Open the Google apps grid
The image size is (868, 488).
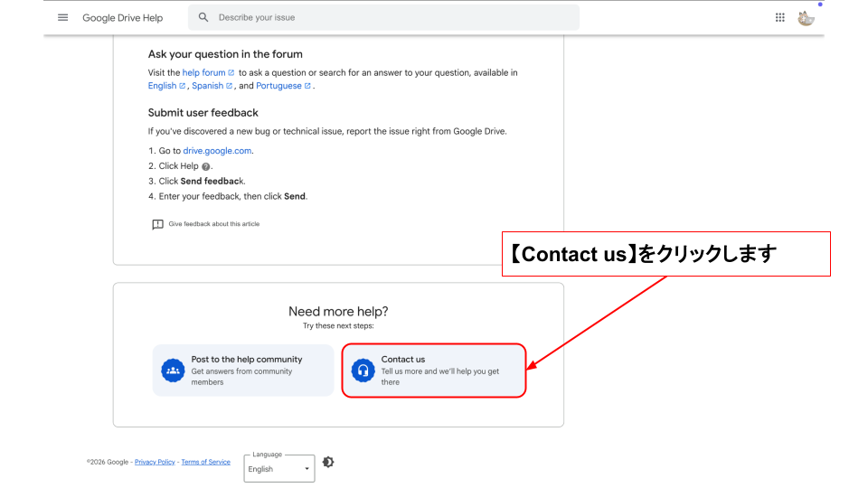(779, 17)
